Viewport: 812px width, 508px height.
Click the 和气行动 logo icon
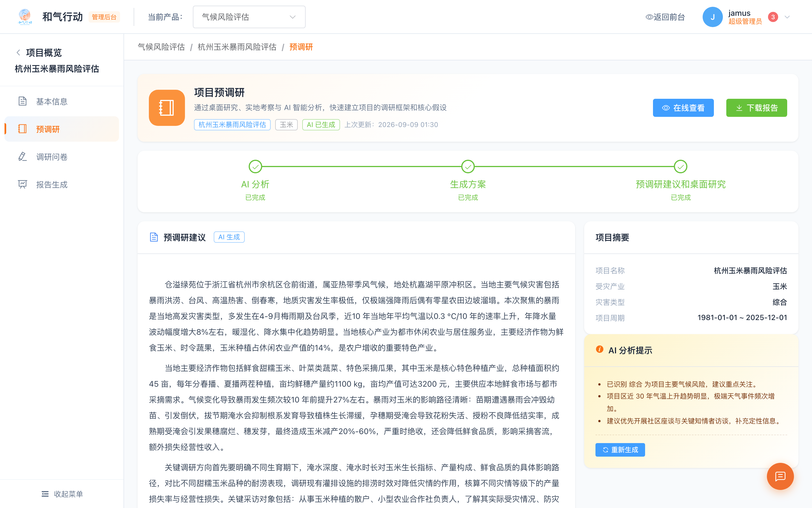pyautogui.click(x=25, y=17)
